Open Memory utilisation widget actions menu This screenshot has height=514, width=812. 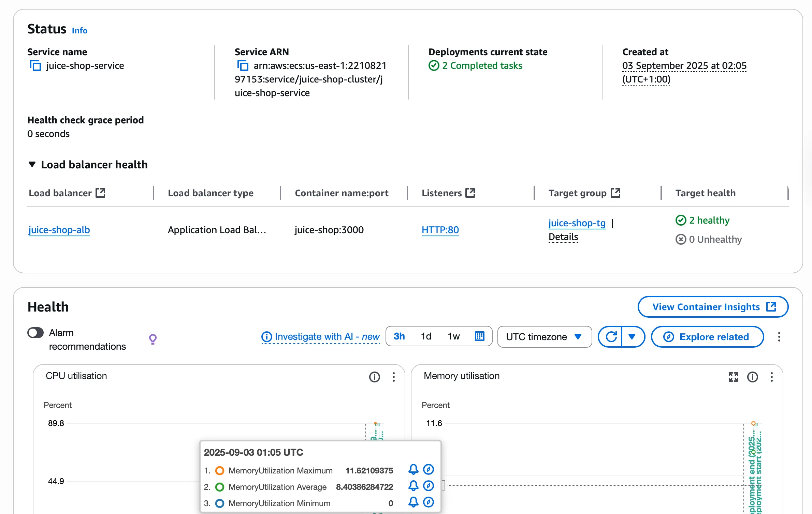772,377
